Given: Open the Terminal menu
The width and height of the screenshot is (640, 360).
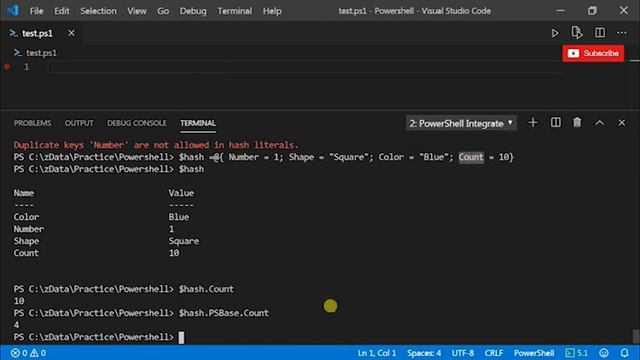Looking at the screenshot, I should (234, 11).
